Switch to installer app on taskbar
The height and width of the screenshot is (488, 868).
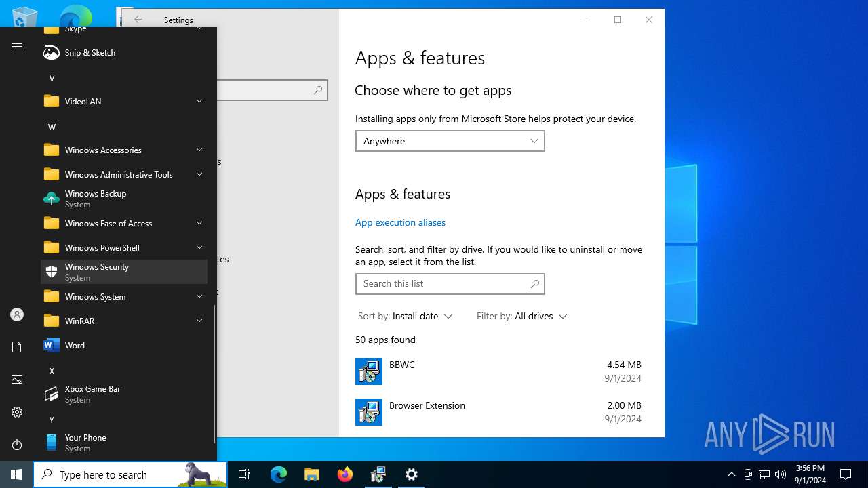click(x=378, y=474)
